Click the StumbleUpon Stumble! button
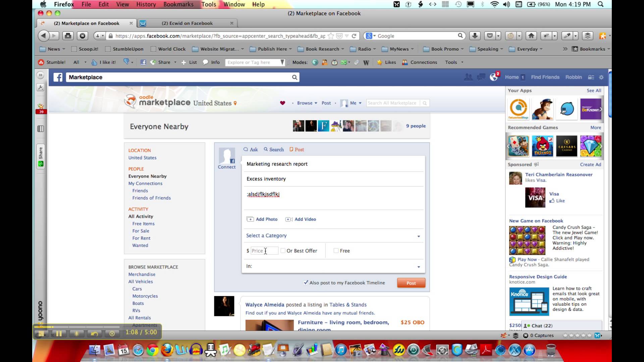644x362 pixels. [52, 62]
